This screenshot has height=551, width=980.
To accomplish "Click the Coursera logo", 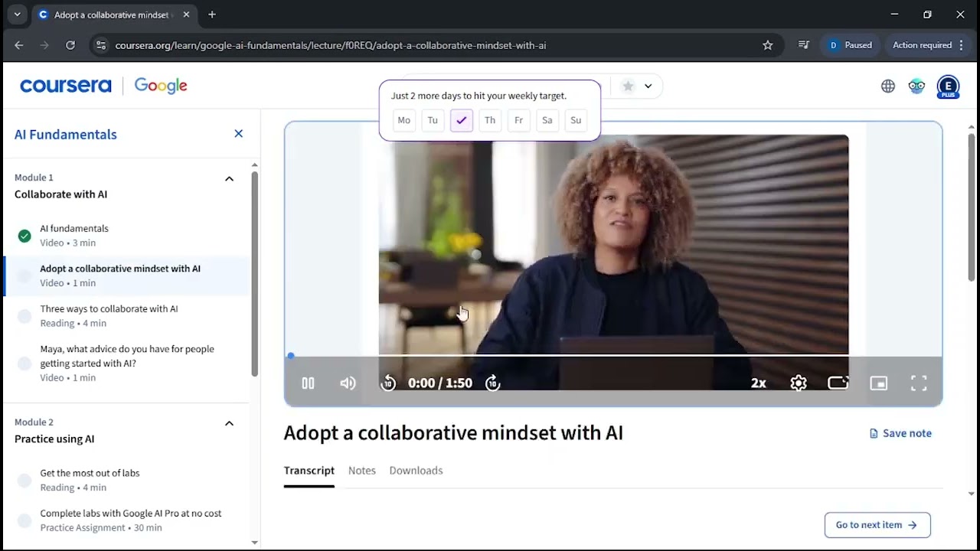I will click(x=66, y=86).
